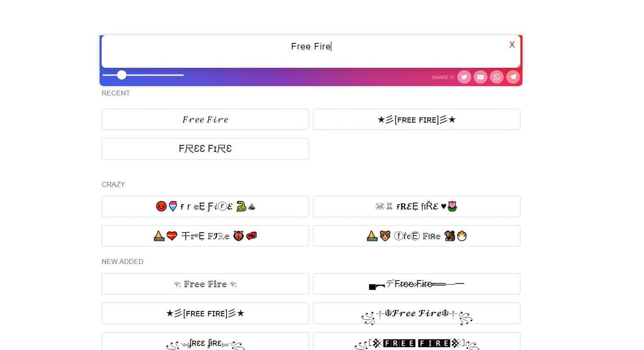Share the styled text via Telegram
Image resolution: width=644 pixels, height=350 pixels.
tap(513, 77)
